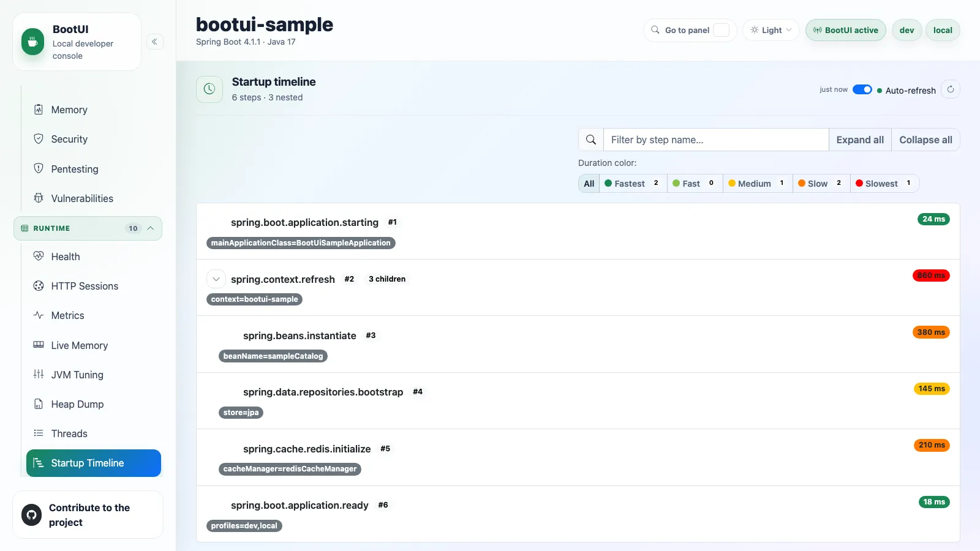Focus the Filter by step name field
This screenshot has height=551, width=980.
(716, 140)
